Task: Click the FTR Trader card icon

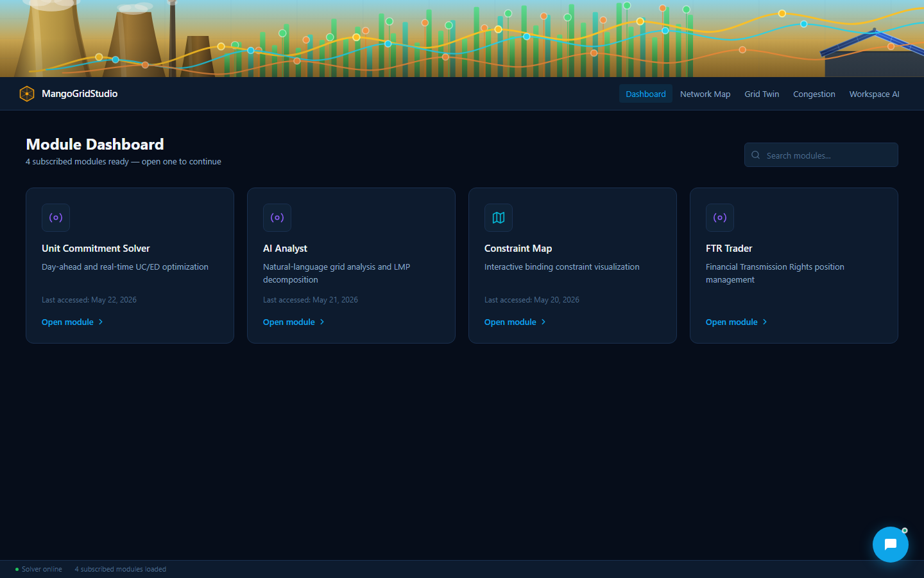Action: (x=720, y=218)
